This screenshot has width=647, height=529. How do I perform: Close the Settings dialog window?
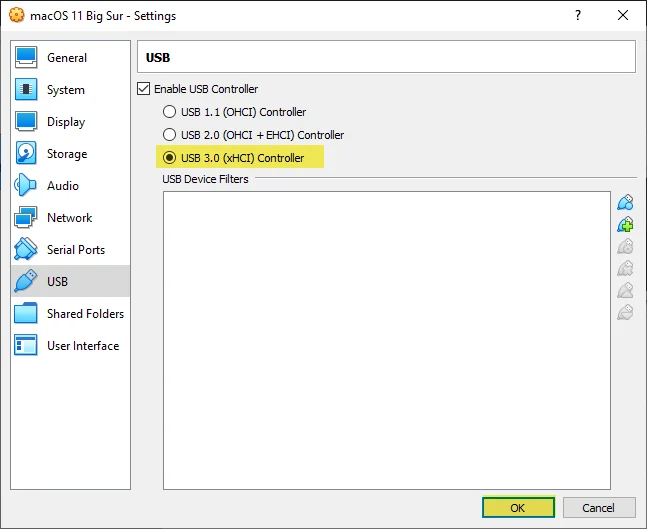click(623, 15)
